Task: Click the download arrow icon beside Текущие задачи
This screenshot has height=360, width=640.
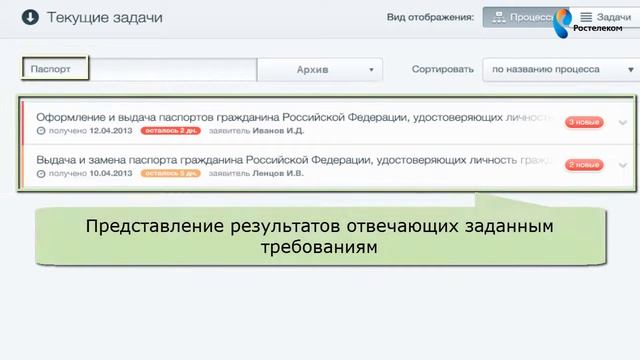Action: point(30,17)
